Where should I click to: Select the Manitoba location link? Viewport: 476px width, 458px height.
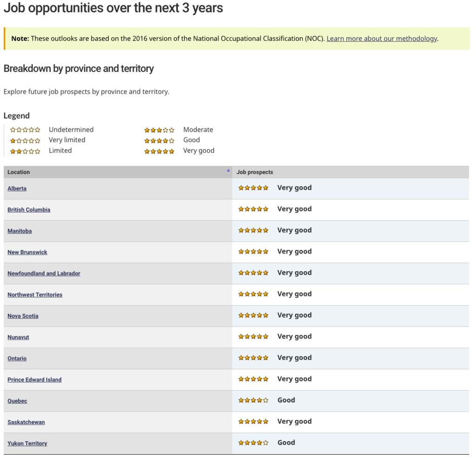20,231
